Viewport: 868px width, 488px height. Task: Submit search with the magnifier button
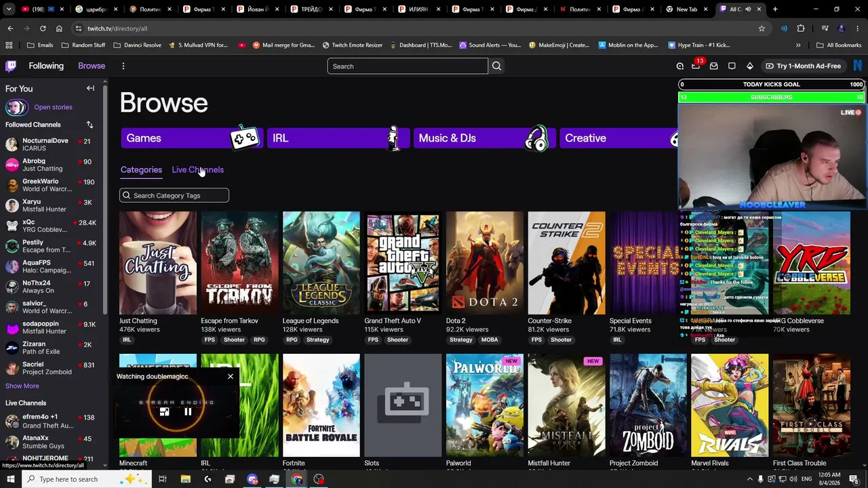(497, 66)
